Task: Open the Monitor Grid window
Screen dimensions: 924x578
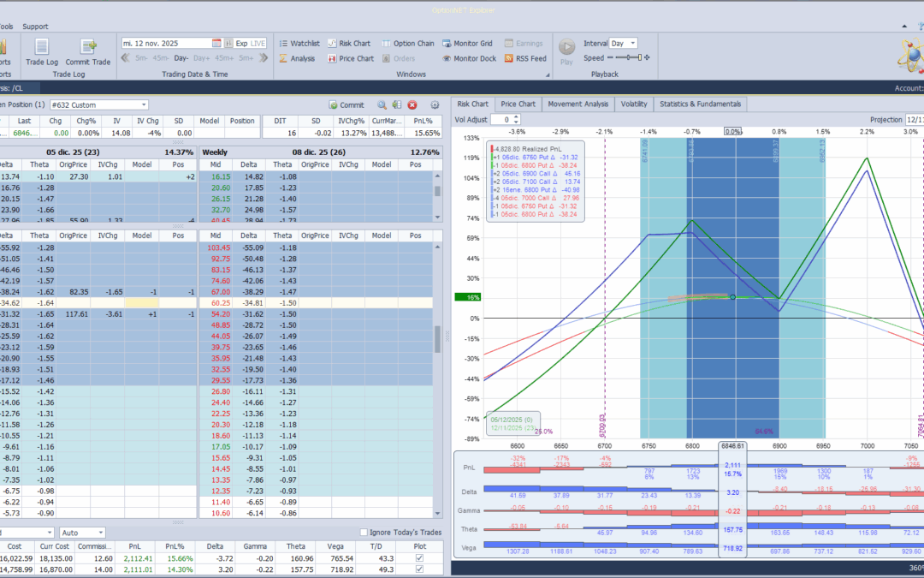Action: pos(467,43)
